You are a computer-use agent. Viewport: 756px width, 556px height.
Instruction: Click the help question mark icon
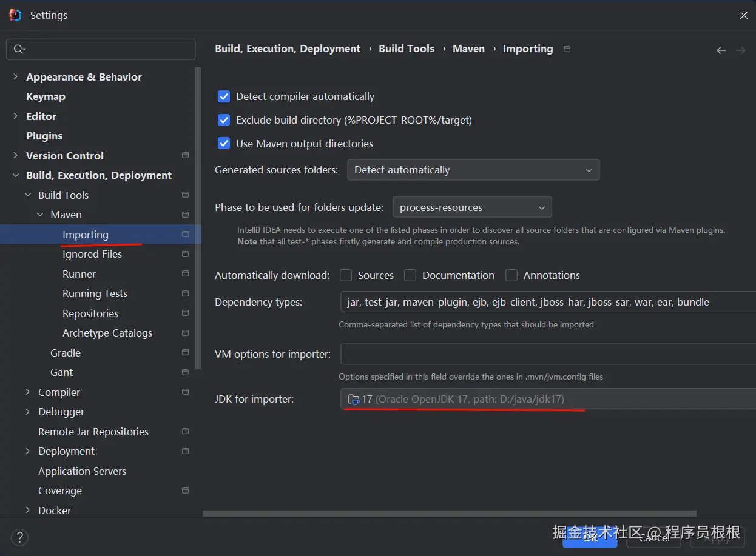pyautogui.click(x=19, y=537)
